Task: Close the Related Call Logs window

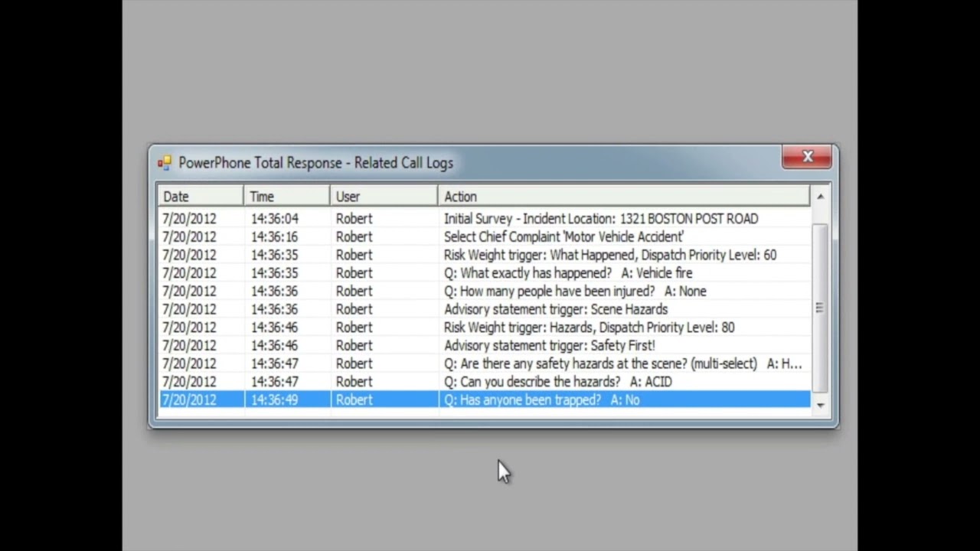Action: [x=807, y=157]
